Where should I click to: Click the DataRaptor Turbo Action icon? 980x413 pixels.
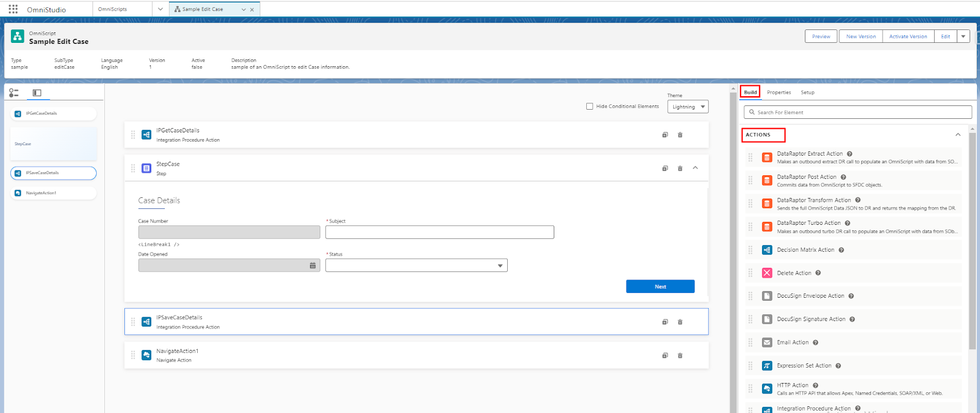coord(767,227)
